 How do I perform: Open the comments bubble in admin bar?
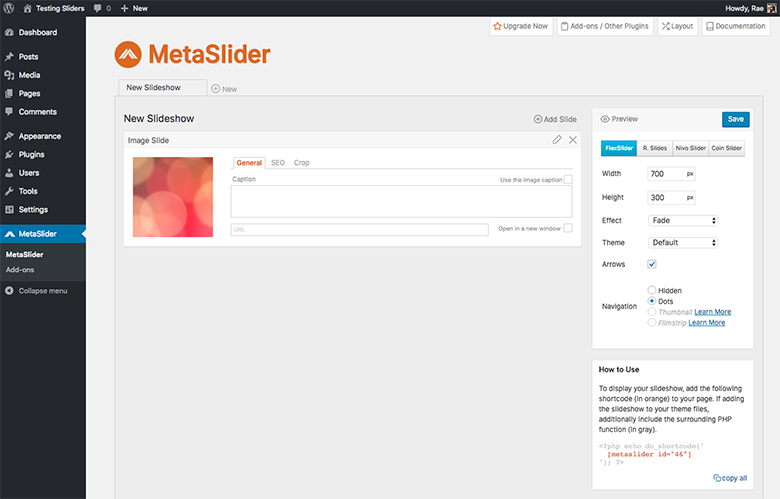[x=102, y=8]
